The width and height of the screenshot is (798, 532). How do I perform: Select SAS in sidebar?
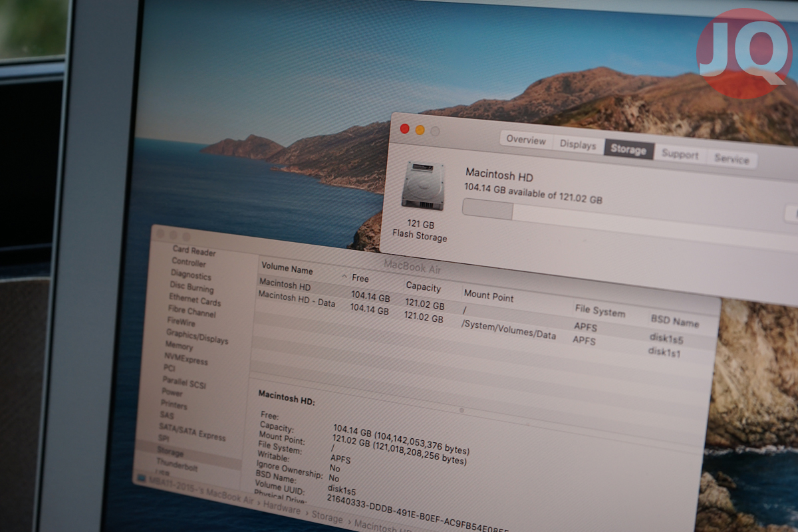167,415
